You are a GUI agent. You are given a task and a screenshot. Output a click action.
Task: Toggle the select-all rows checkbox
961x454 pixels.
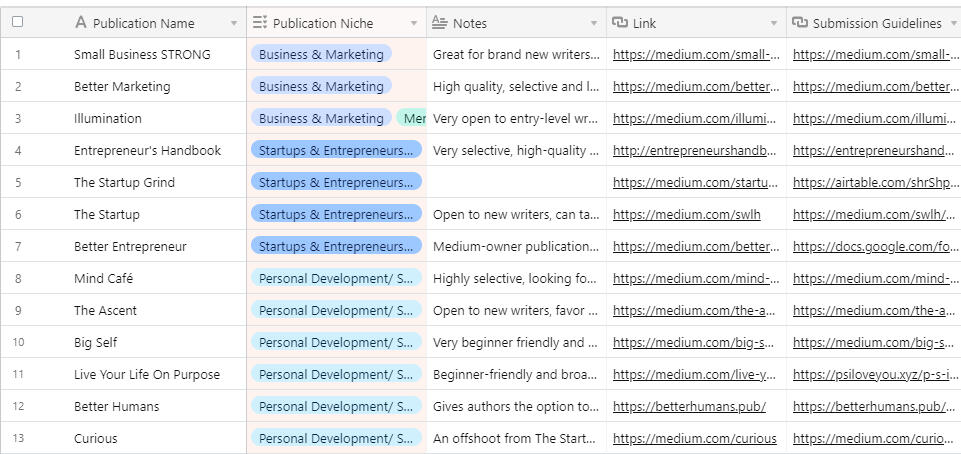[x=17, y=22]
